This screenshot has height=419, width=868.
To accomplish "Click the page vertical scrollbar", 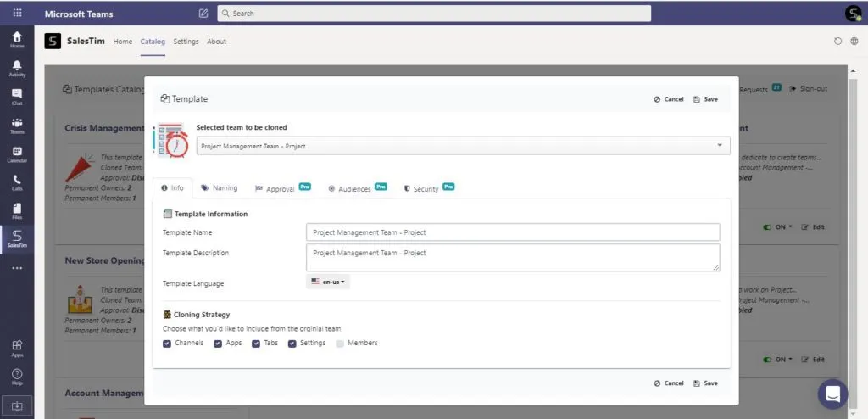I will (x=853, y=242).
